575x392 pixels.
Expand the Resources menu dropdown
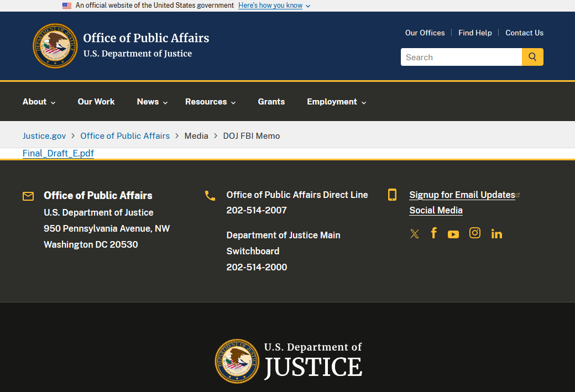point(211,102)
